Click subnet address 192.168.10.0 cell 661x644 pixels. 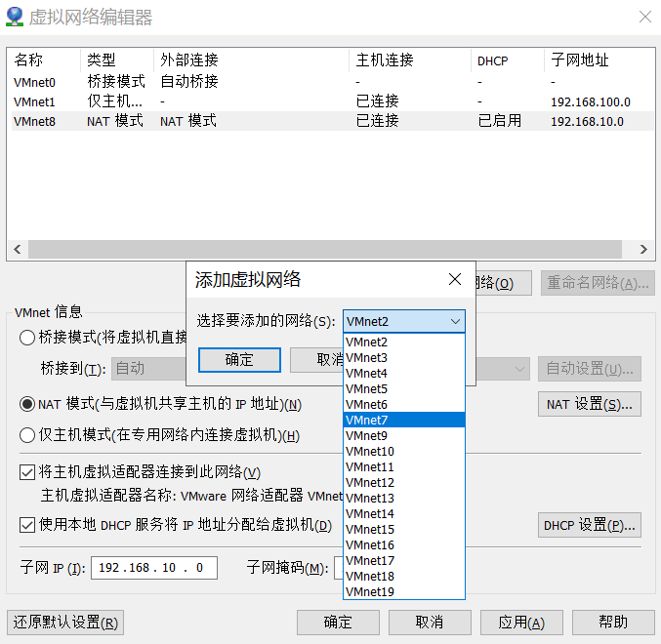[x=587, y=121]
